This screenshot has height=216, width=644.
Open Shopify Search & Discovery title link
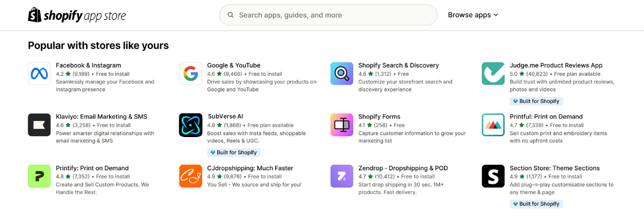(x=399, y=65)
